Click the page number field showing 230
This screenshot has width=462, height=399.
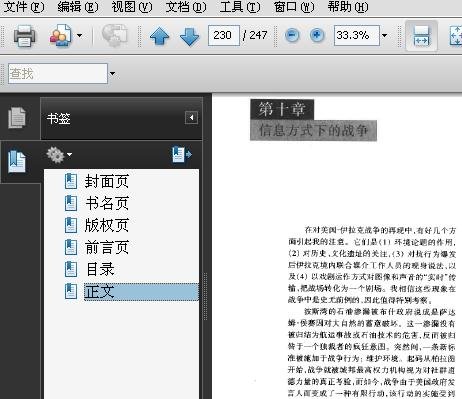pyautogui.click(x=224, y=35)
